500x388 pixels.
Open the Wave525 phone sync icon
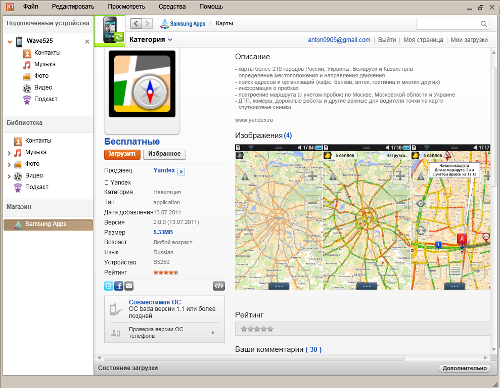click(110, 30)
